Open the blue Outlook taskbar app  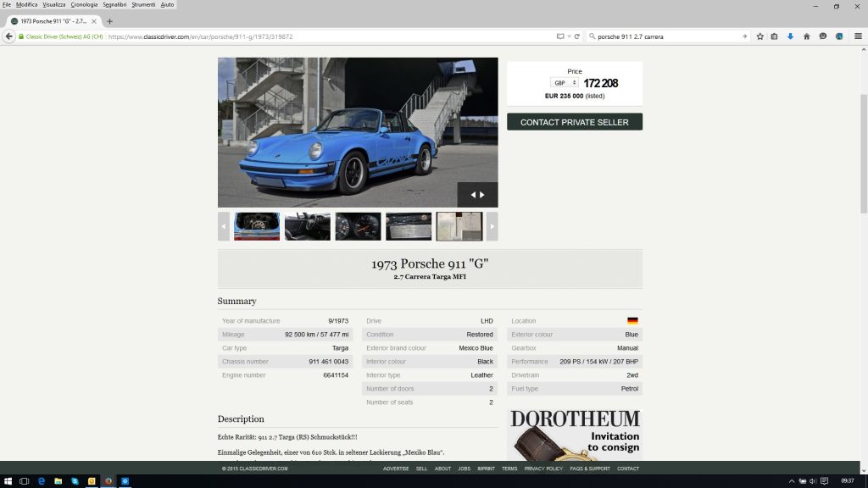[125, 481]
